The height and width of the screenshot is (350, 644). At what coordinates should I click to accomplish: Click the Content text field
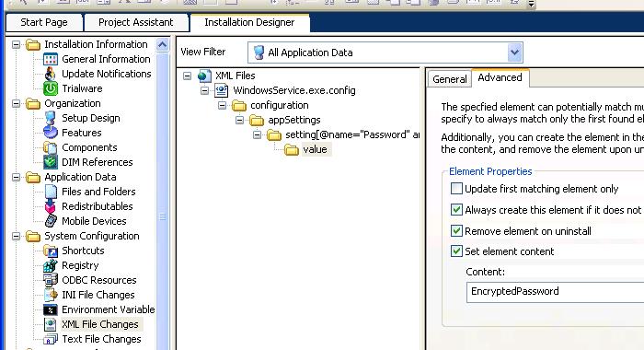[x=555, y=292]
